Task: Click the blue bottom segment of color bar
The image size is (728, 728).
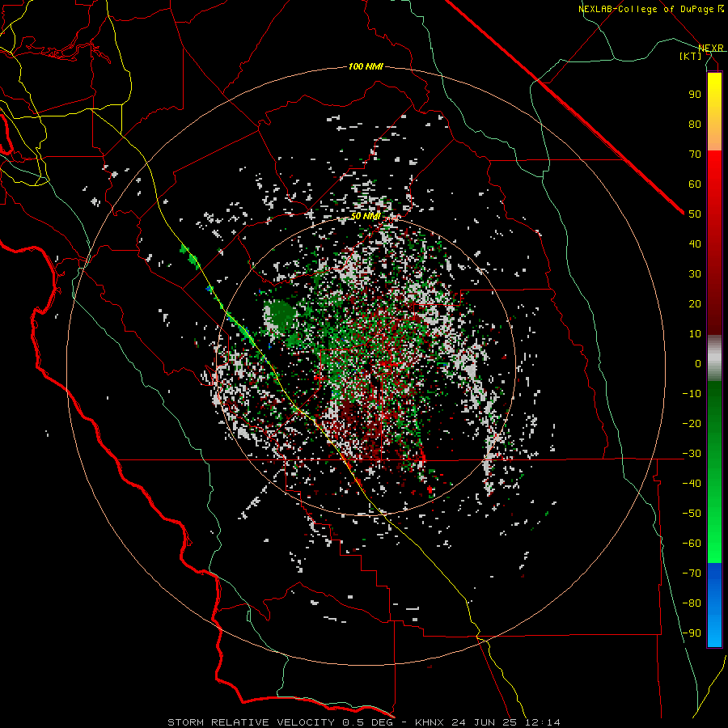Action: (714, 605)
